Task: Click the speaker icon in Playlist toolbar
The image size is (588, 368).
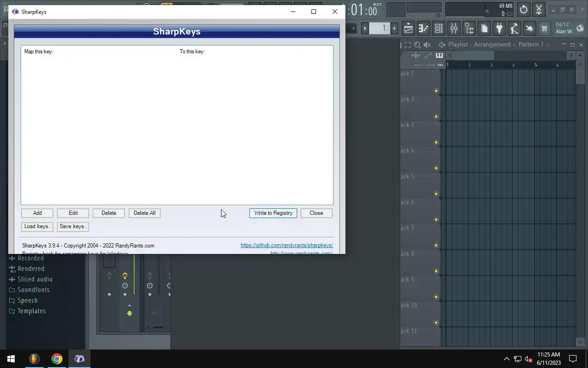Action: [x=427, y=45]
